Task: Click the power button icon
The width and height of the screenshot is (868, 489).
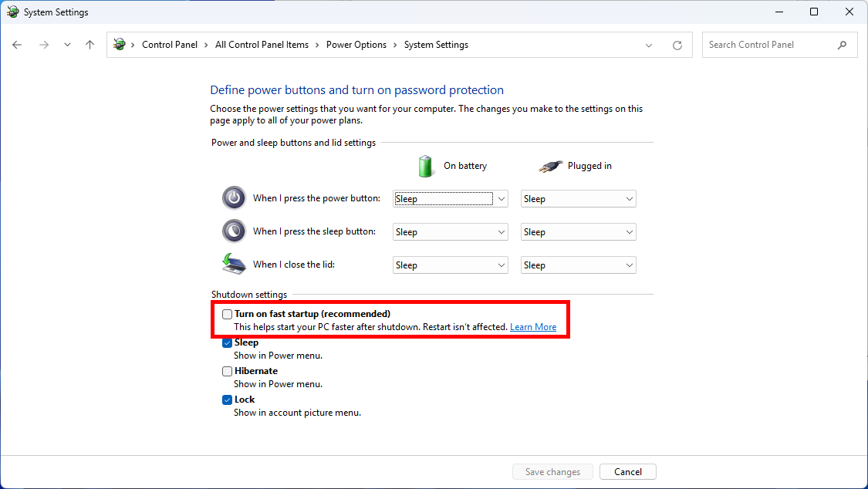Action: tap(234, 198)
